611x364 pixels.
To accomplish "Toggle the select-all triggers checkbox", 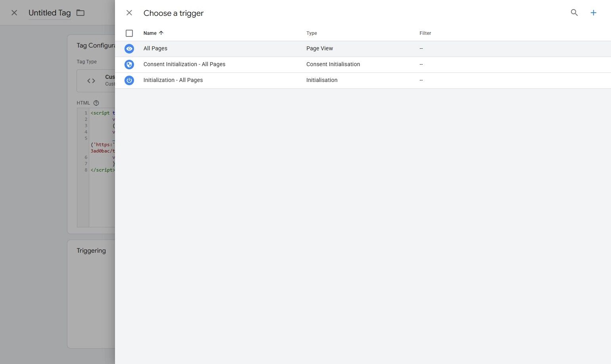I will click(x=129, y=33).
